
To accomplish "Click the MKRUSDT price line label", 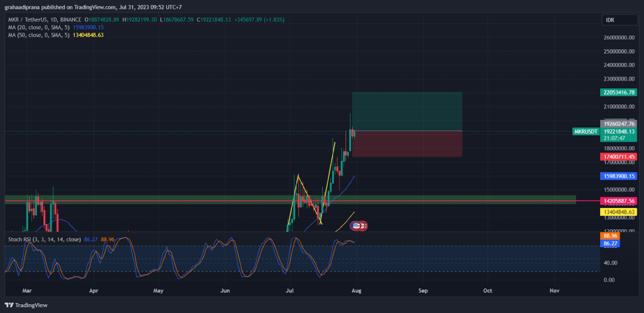I will coord(586,131).
